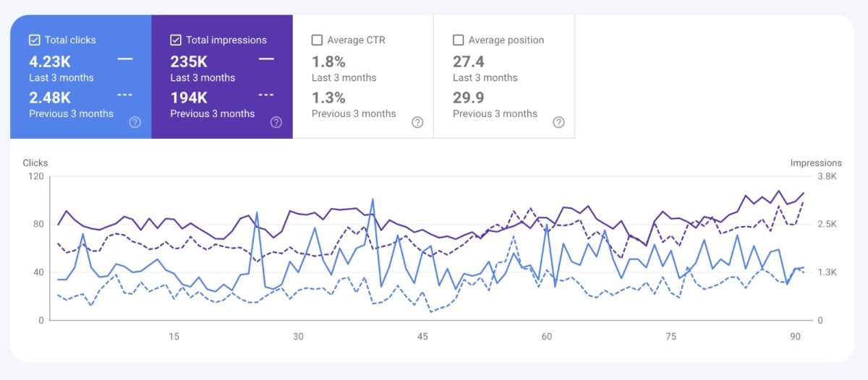Enable the Average position checkbox

(x=458, y=40)
